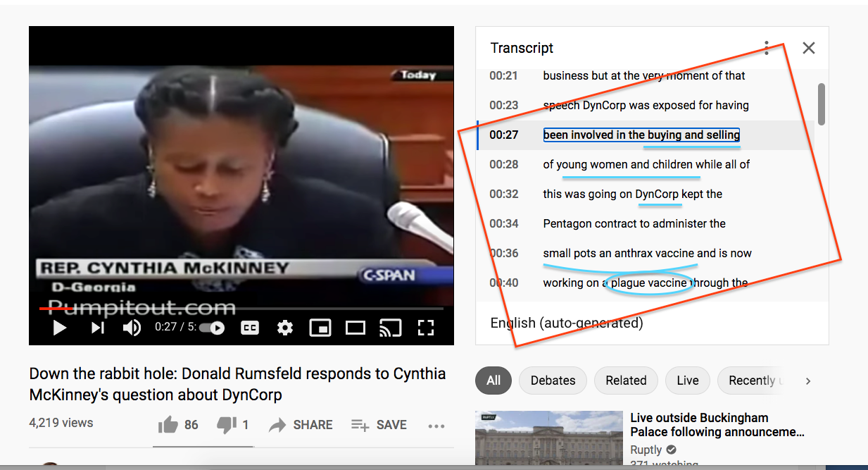Open more actions ellipsis below video
868x470 pixels.
tap(436, 426)
